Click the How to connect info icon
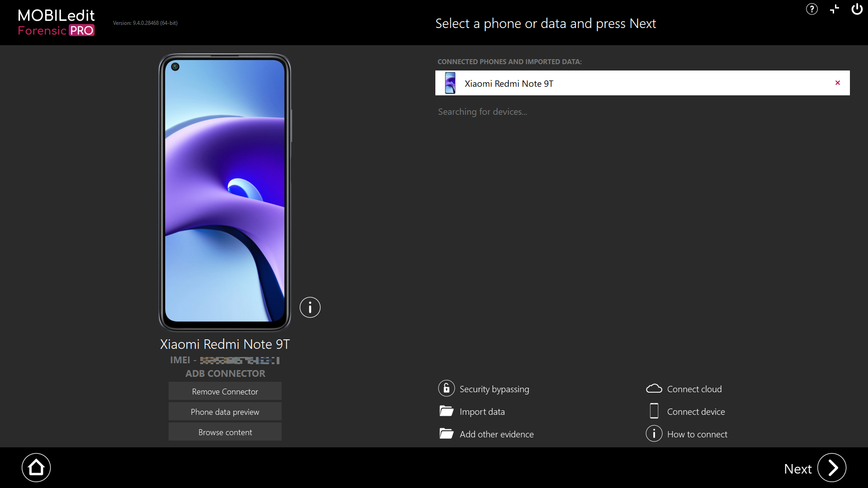Viewport: 868px width, 488px height. pyautogui.click(x=654, y=434)
